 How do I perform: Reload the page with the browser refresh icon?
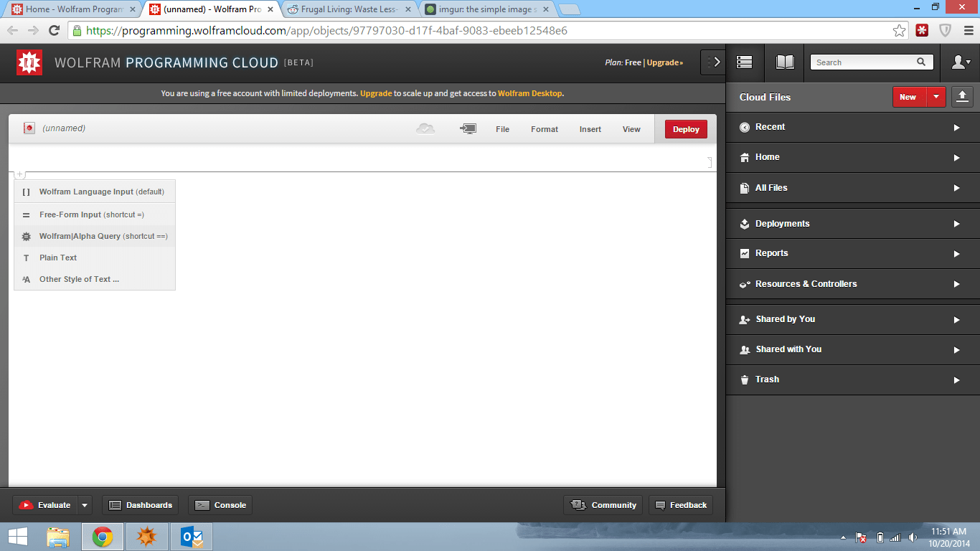coord(54,30)
